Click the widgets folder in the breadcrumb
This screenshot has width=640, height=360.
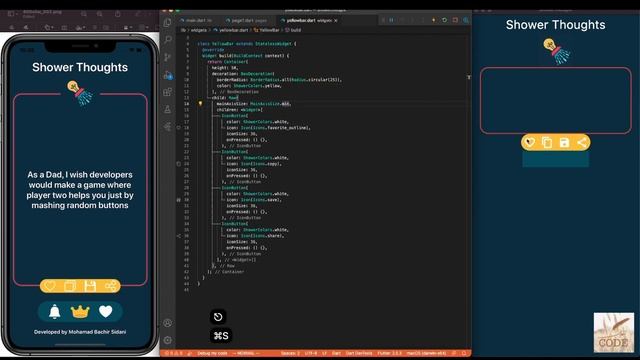pos(198,30)
